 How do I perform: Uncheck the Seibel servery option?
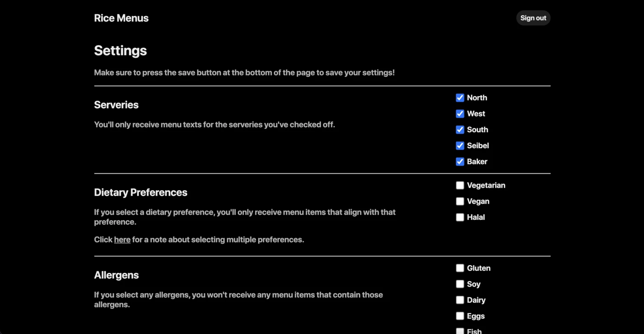tap(460, 146)
